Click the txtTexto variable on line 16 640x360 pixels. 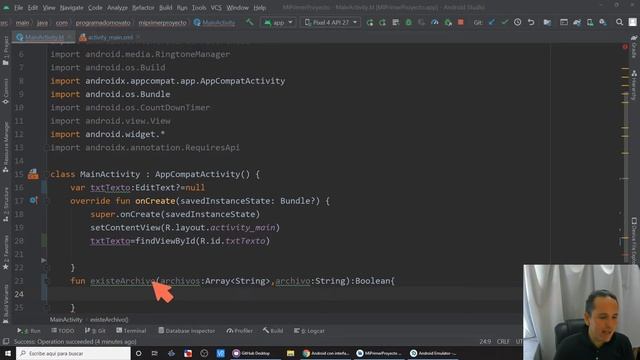pos(110,187)
